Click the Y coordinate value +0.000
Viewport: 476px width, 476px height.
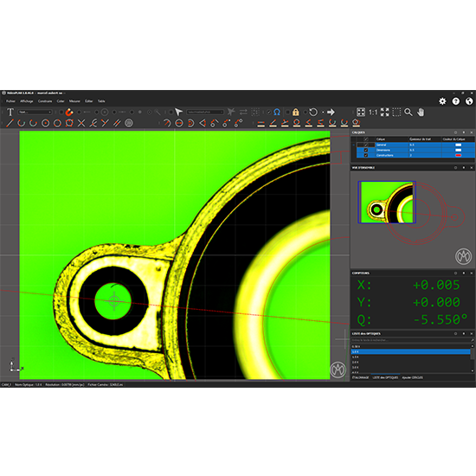point(436,302)
